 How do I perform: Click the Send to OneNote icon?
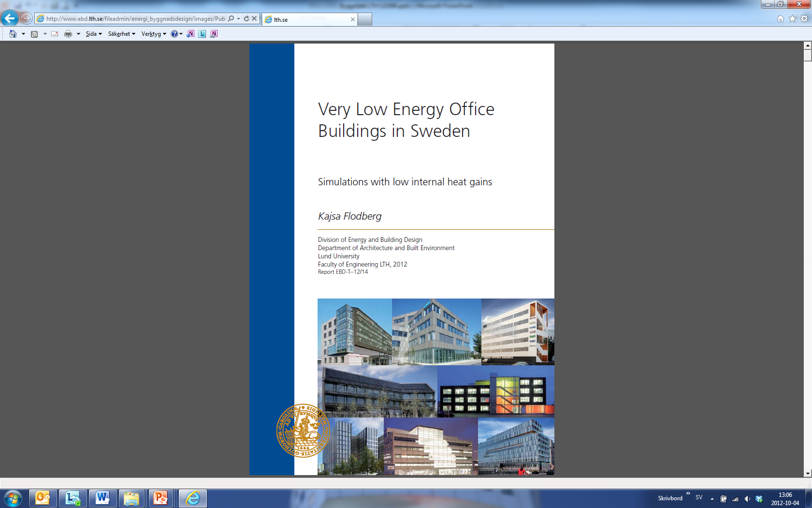pyautogui.click(x=190, y=34)
